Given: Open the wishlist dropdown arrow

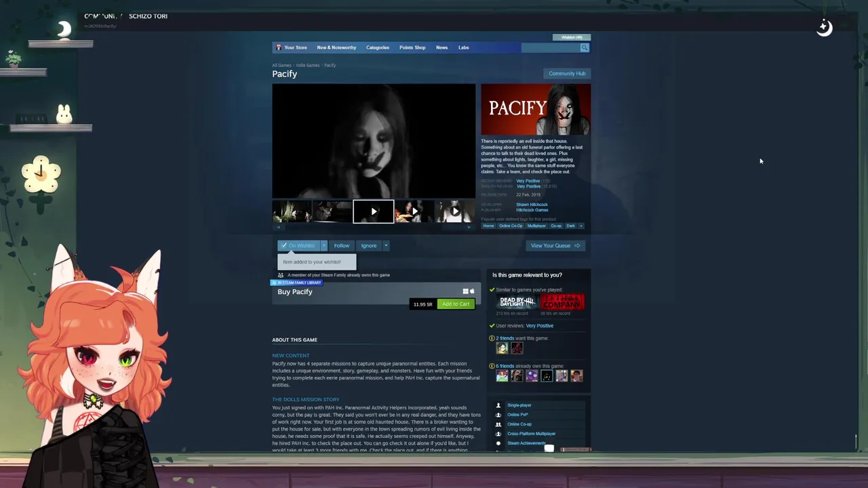Looking at the screenshot, I should click(x=324, y=245).
